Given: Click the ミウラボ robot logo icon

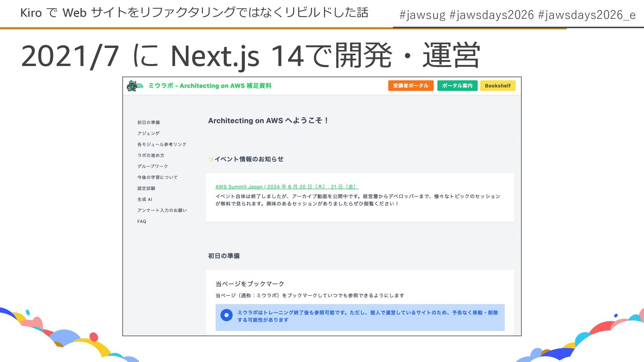Looking at the screenshot, I should pyautogui.click(x=134, y=86).
